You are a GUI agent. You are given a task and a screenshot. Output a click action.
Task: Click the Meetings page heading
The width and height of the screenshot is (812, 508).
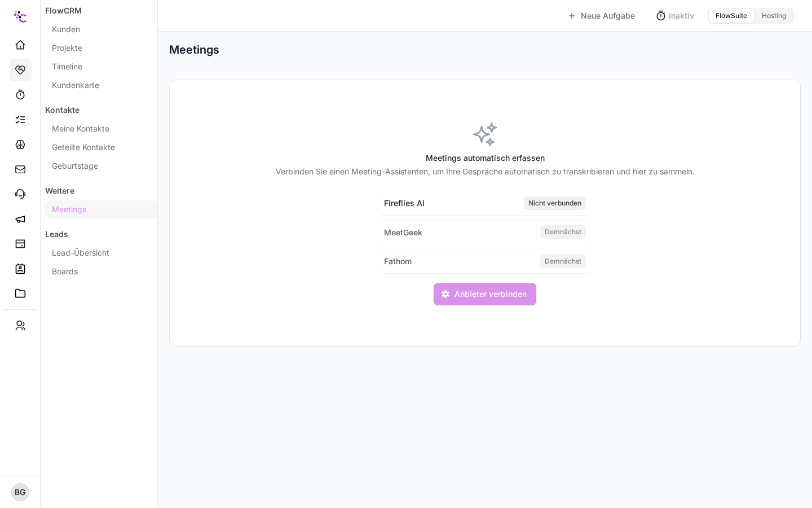(x=194, y=50)
